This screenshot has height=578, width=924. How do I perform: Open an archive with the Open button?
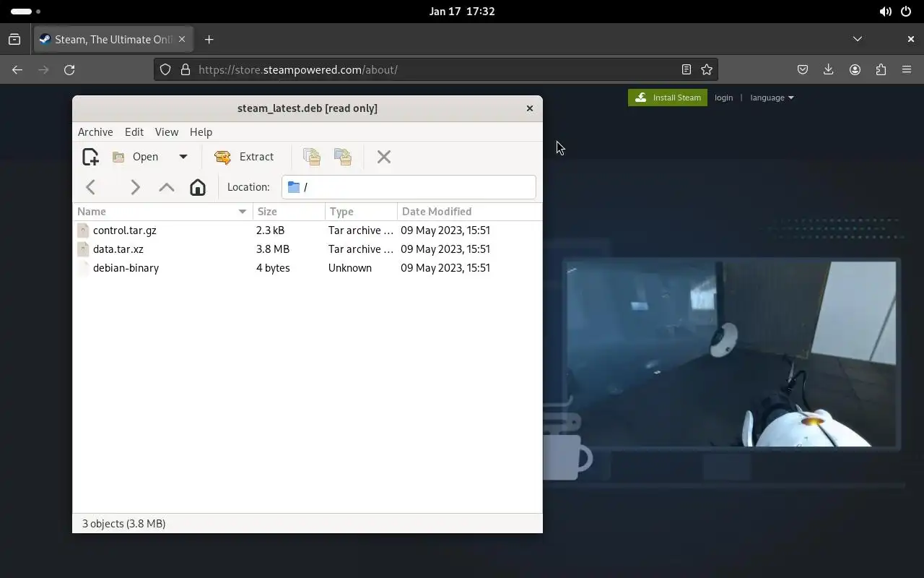136,157
